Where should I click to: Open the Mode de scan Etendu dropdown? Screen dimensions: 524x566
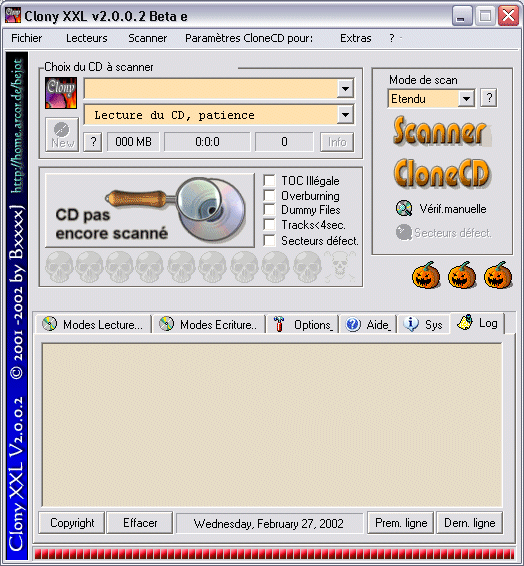466,98
